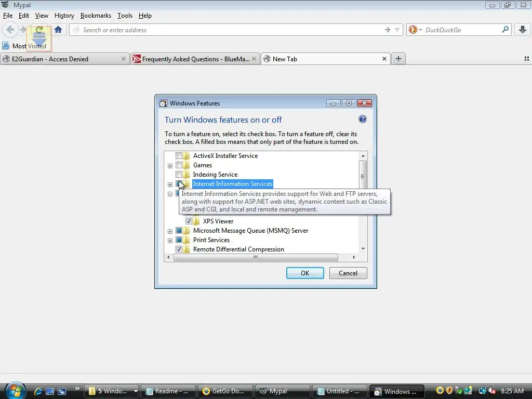Switch to the Readme taskbar window

coord(168,391)
